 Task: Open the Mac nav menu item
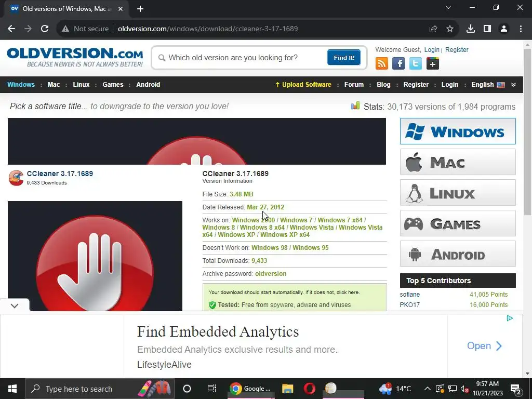[54, 85]
